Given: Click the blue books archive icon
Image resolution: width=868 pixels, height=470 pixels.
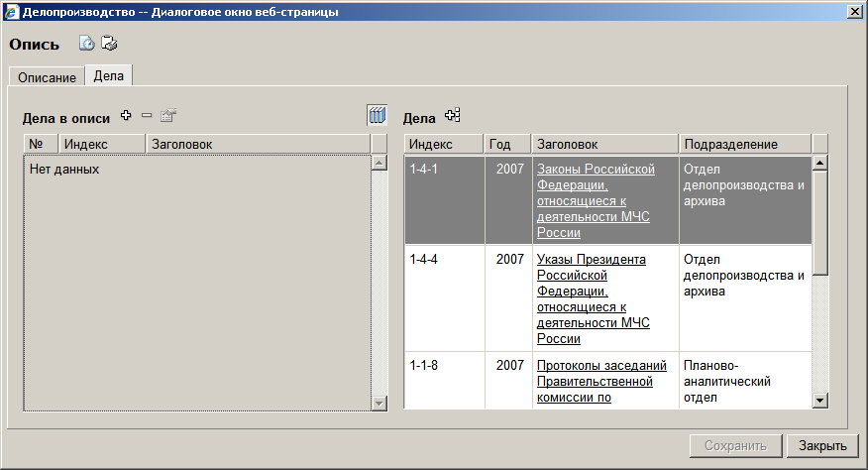Looking at the screenshot, I should coord(377,115).
